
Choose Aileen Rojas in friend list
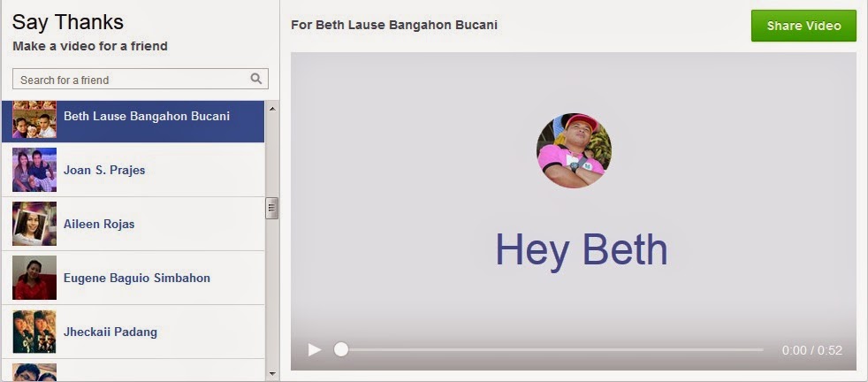click(x=133, y=224)
